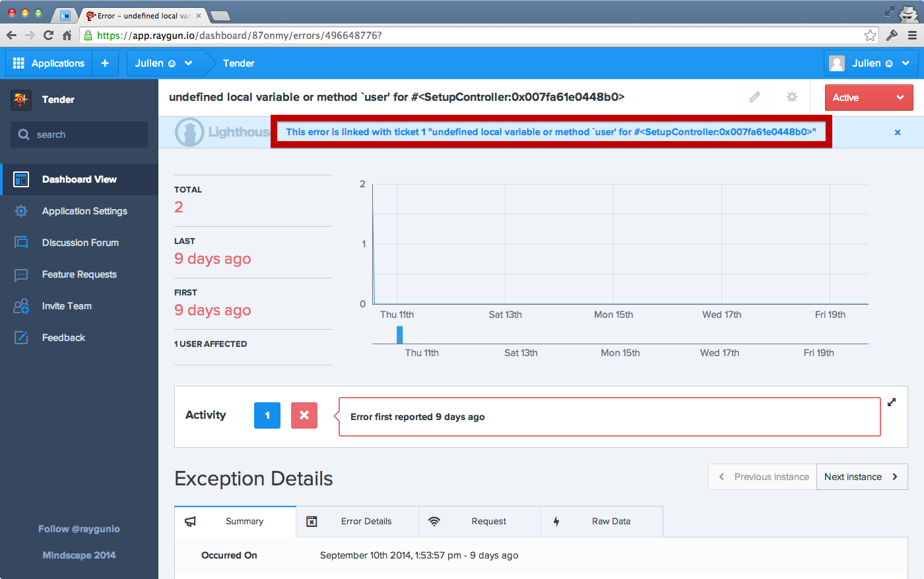The height and width of the screenshot is (579, 924).
Task: Click the red X activity button
Action: pyautogui.click(x=304, y=415)
